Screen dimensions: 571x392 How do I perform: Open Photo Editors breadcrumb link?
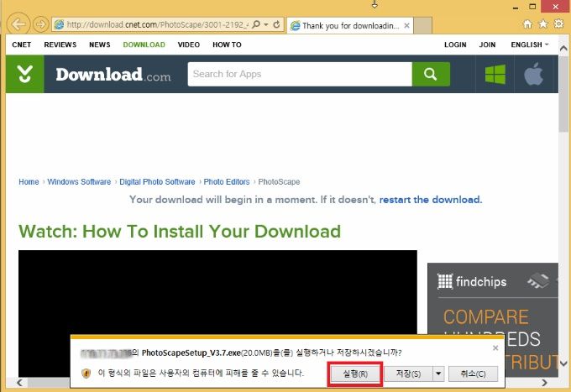[227, 181]
